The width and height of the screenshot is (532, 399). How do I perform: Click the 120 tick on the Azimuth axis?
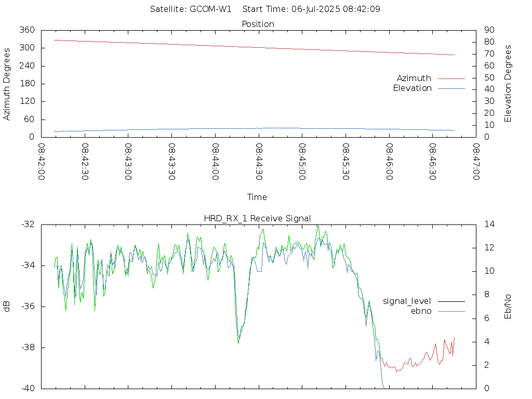click(x=27, y=101)
